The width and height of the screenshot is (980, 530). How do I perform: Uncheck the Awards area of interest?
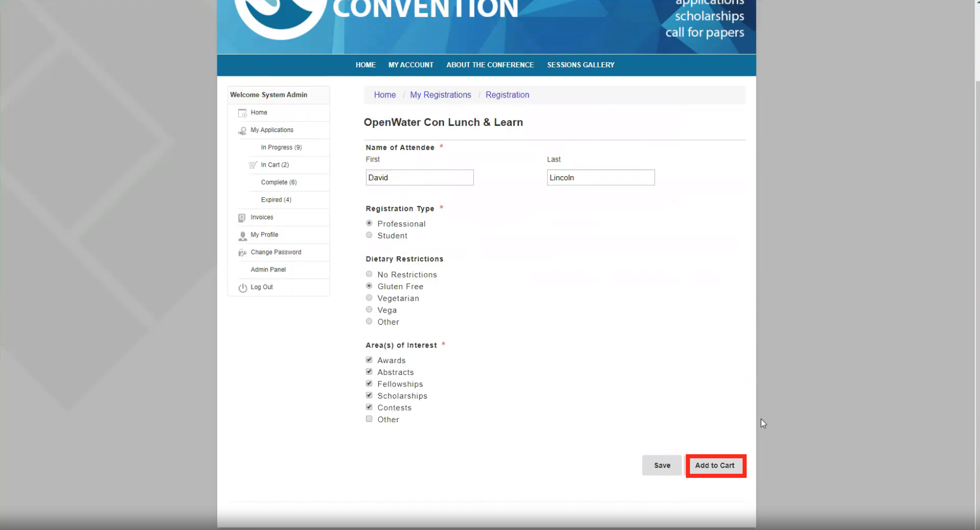click(x=369, y=360)
